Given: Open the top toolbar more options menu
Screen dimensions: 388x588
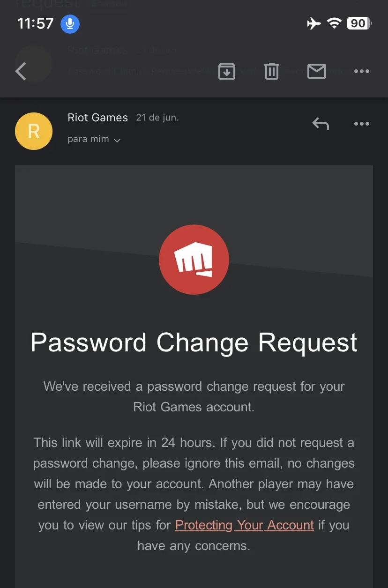Looking at the screenshot, I should 362,72.
